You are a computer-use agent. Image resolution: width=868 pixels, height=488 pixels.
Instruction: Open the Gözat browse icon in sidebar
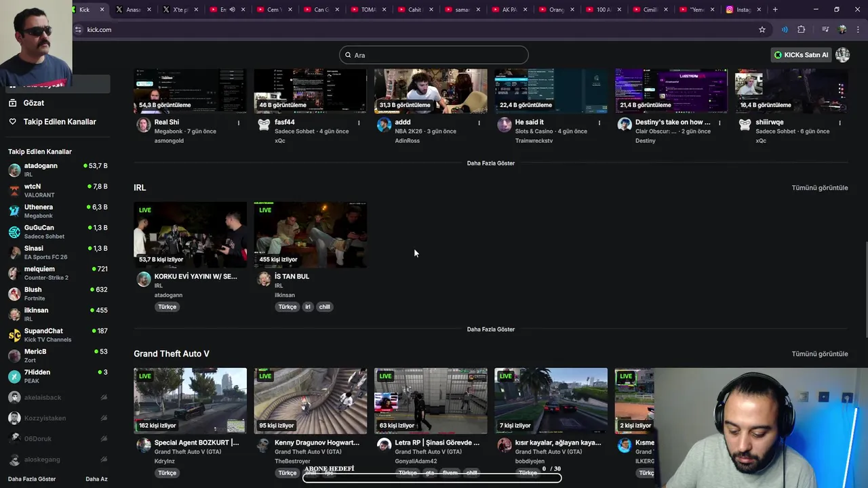(12, 103)
